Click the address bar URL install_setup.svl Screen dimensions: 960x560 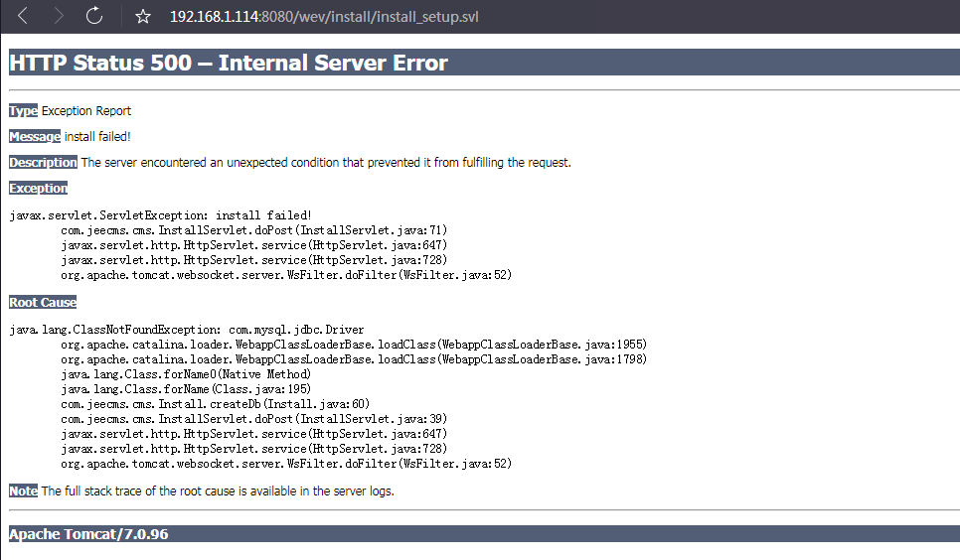tap(324, 17)
